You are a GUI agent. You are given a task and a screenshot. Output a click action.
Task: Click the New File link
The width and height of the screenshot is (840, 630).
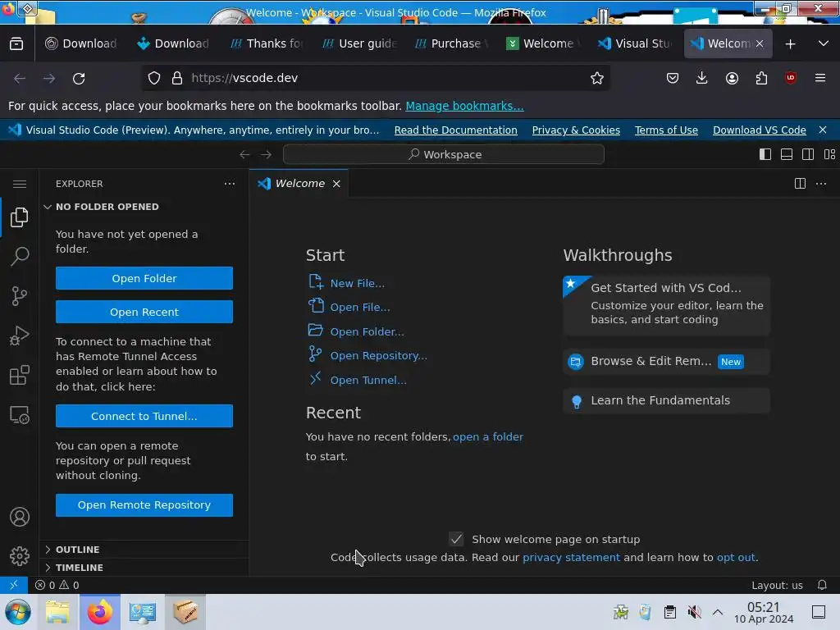tap(357, 283)
